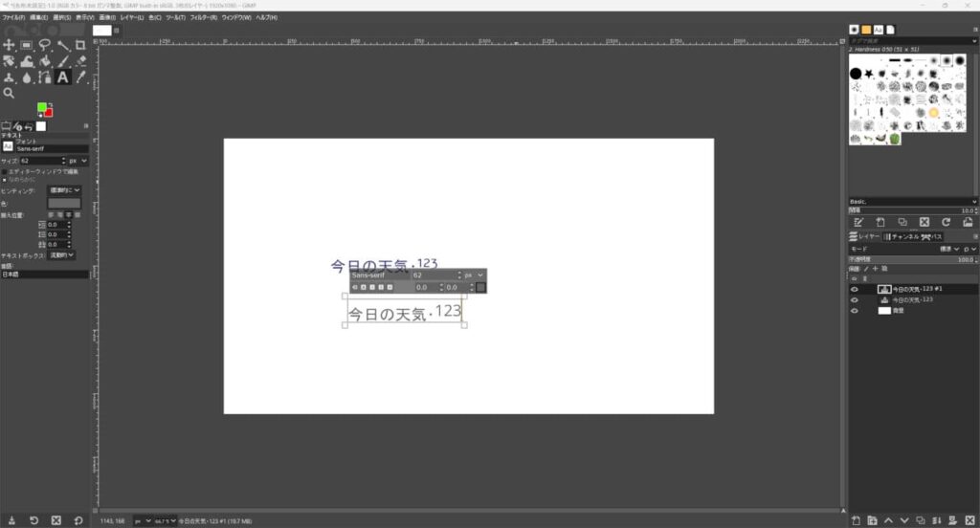This screenshot has height=528, width=980.
Task: Raise the selected layer
Action: pyautogui.click(x=888, y=520)
